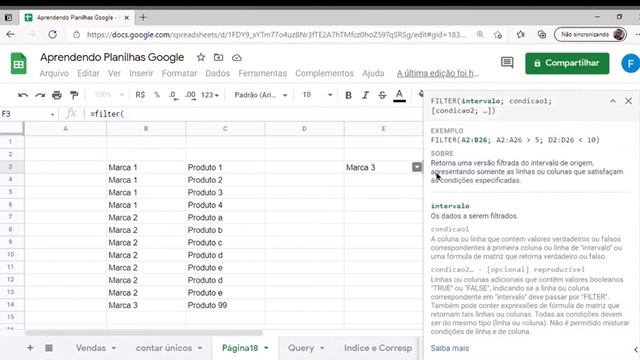
Task: Open the name box dropdown for F3
Action: (x=52, y=114)
